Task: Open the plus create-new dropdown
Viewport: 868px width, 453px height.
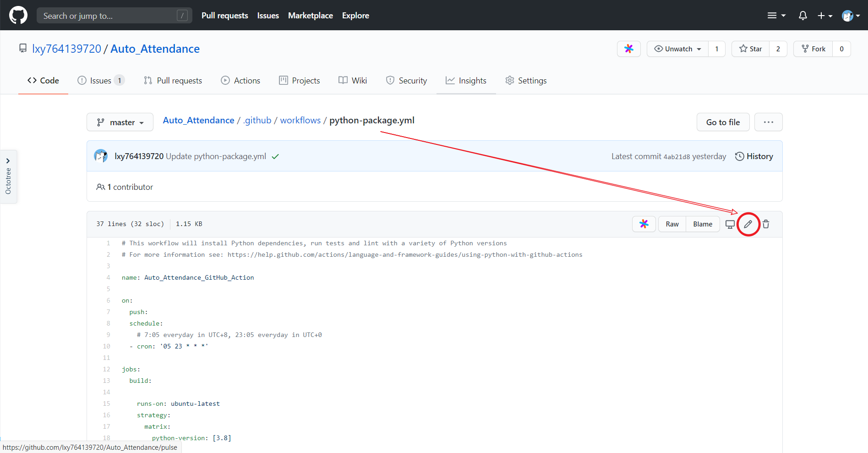Action: tap(825, 16)
